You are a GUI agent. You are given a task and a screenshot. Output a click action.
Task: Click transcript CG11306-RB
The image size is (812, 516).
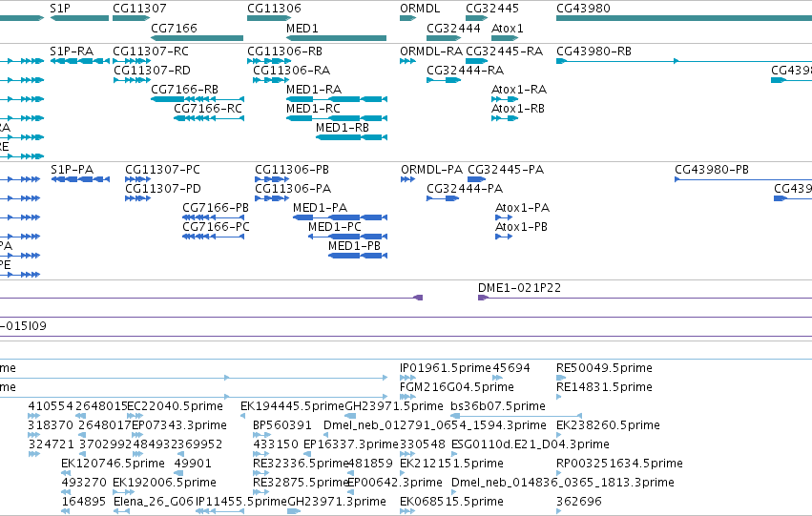tap(269, 61)
